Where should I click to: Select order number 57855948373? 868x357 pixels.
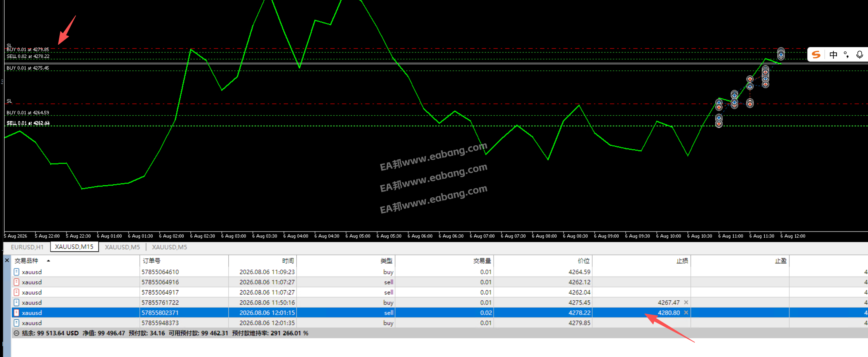pyautogui.click(x=160, y=323)
